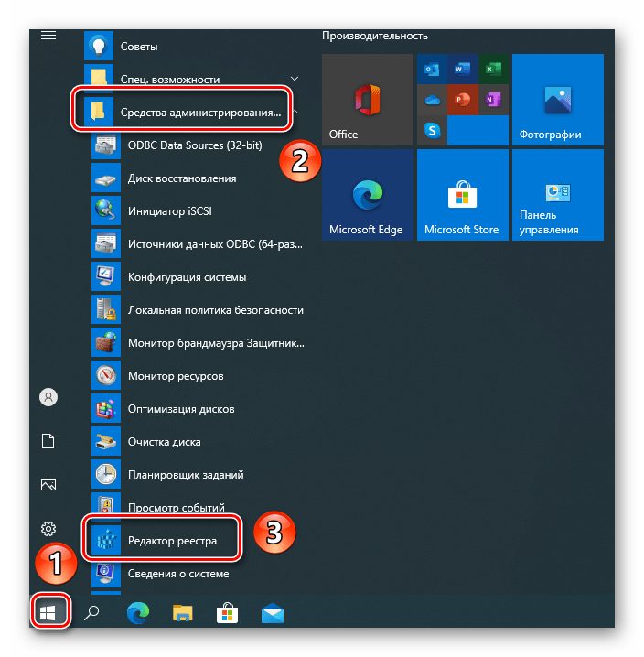This screenshot has height=657, width=644.
Task: Click the Skype icon in Office group tile
Action: (x=432, y=130)
